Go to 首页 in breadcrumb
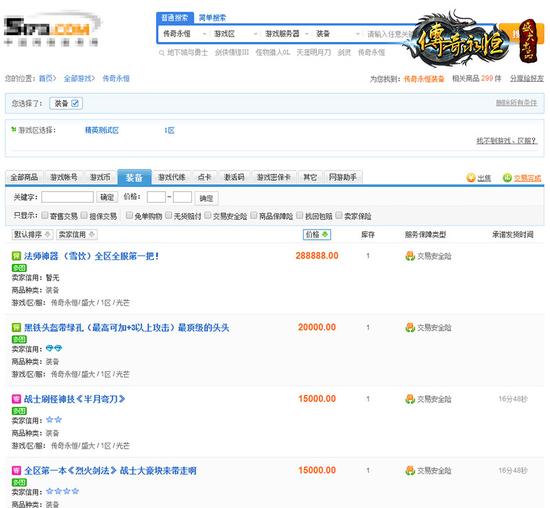Screen dimensions: 550x508 [45, 78]
